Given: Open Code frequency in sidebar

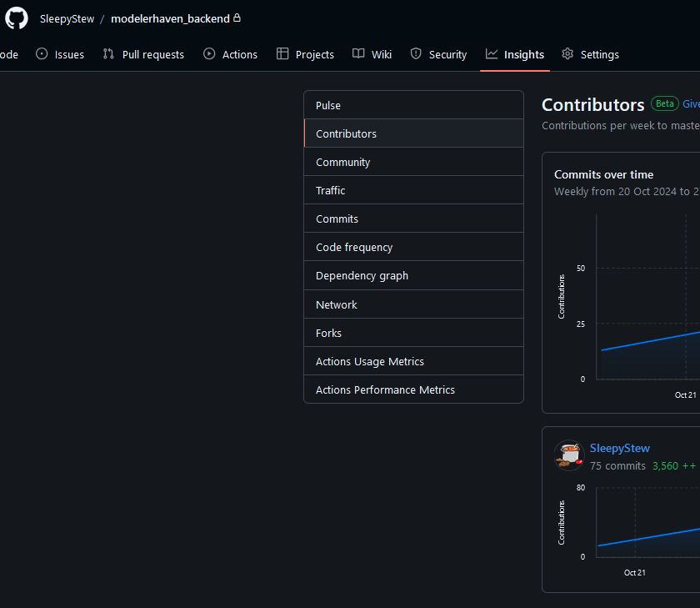Looking at the screenshot, I should coord(354,247).
